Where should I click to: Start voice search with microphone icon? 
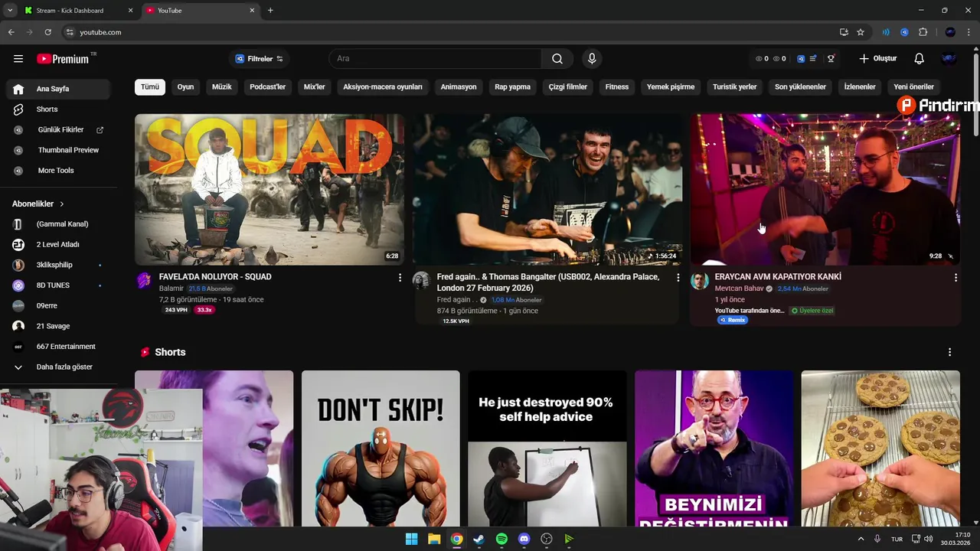(592, 59)
